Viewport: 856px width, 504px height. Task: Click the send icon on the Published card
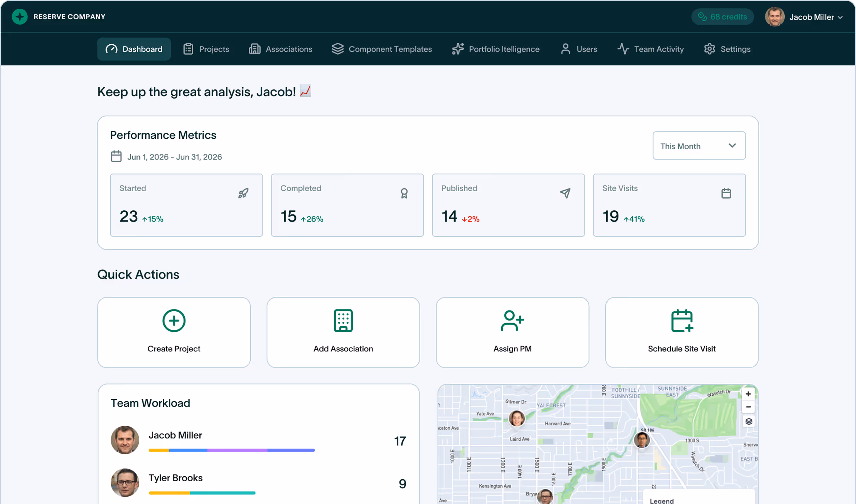coord(565,193)
